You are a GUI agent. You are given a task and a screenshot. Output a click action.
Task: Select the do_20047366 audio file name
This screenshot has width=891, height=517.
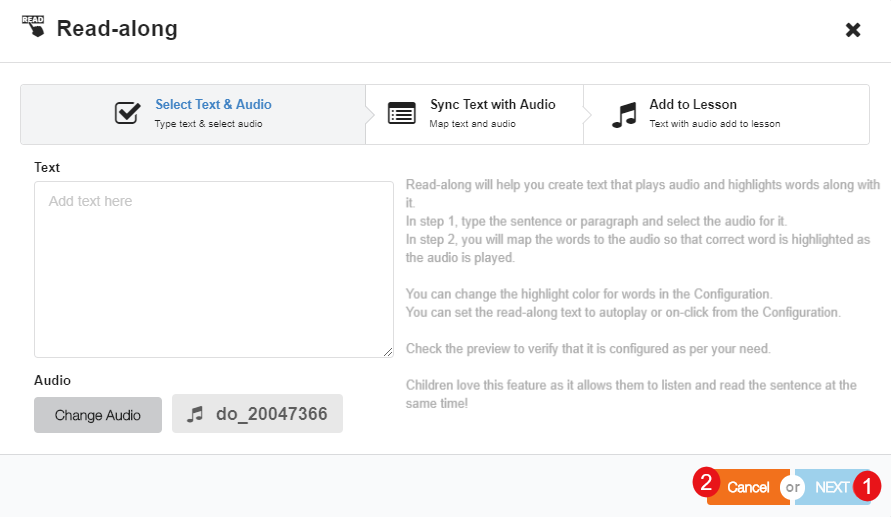[x=271, y=413]
